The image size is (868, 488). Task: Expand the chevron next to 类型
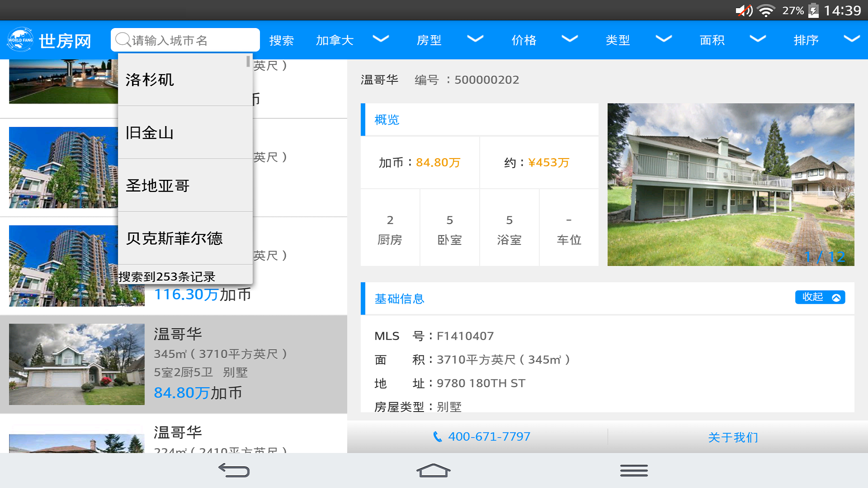click(664, 39)
